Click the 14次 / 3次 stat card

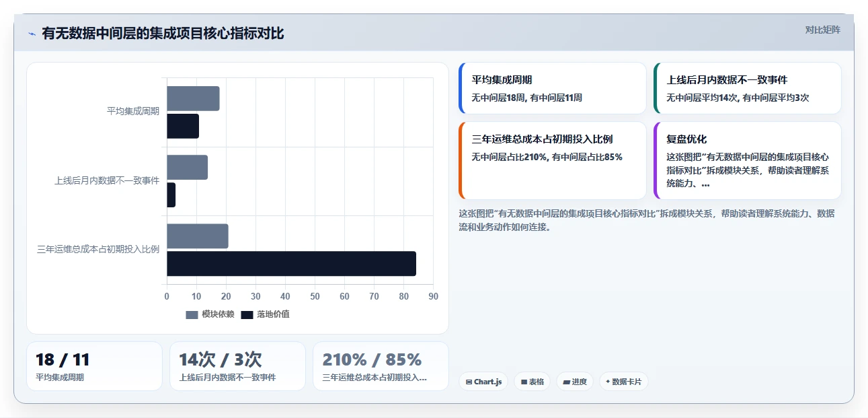pyautogui.click(x=237, y=366)
